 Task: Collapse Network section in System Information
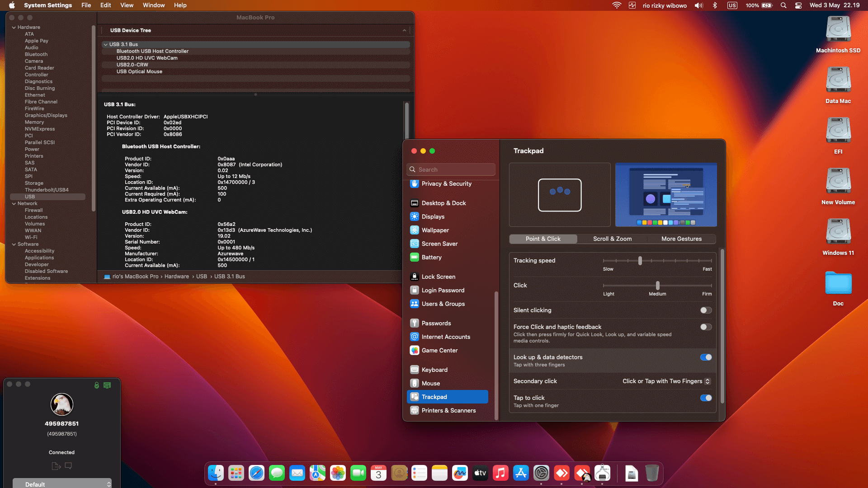pyautogui.click(x=14, y=204)
